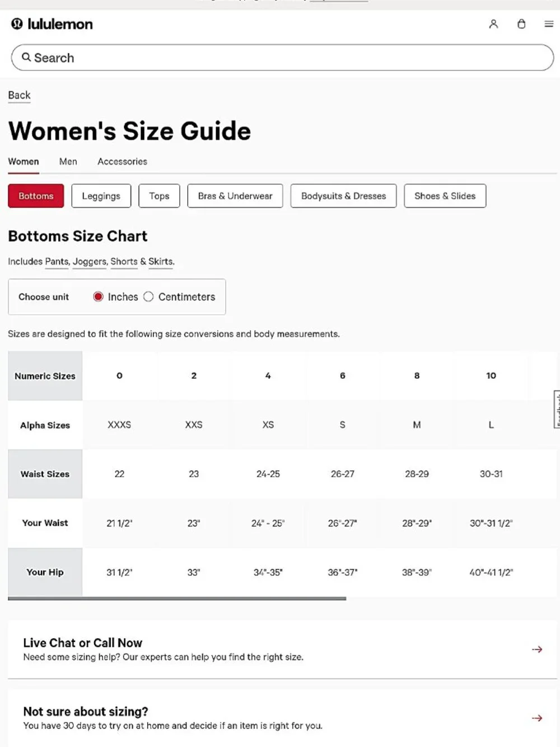Open the Shorts link
The height and width of the screenshot is (747, 560).
(124, 262)
